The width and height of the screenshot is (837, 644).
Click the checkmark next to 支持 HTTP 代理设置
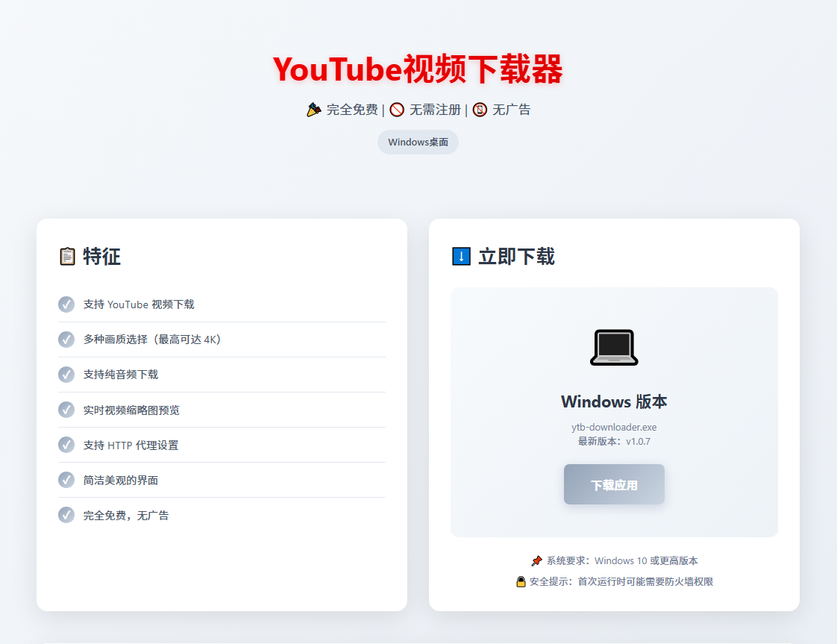(x=66, y=445)
